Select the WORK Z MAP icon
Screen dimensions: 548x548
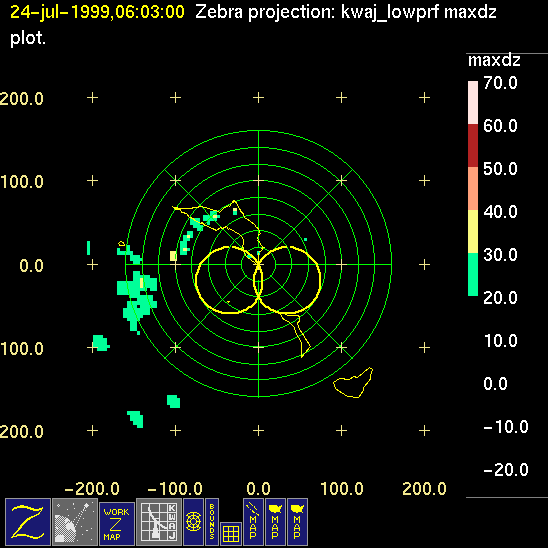(117, 524)
